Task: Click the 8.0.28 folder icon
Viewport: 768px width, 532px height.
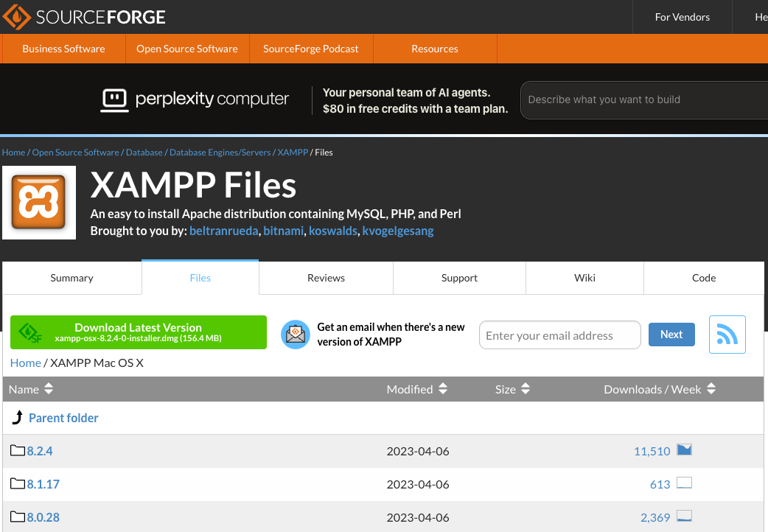Action: [18, 517]
